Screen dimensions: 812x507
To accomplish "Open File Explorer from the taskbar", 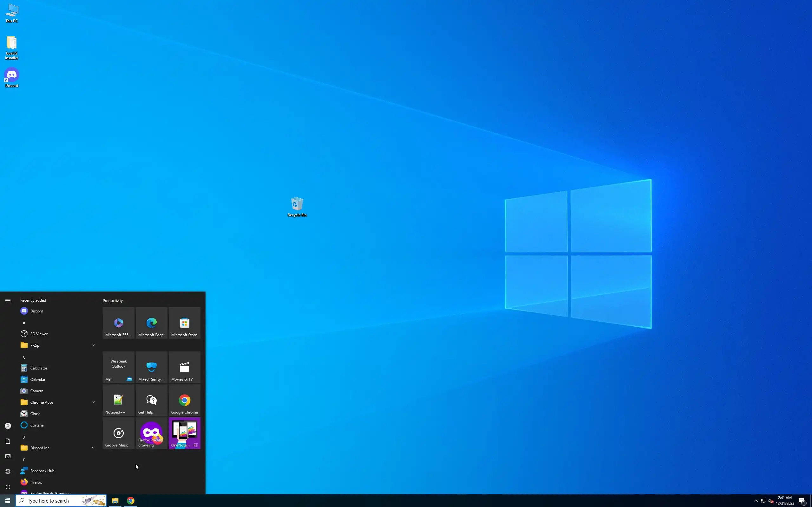I will tap(115, 501).
